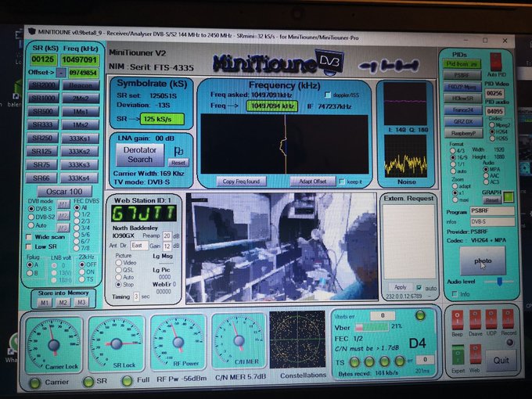Flip the red Auto PID switch
The height and width of the screenshot is (399, 532).
(x=496, y=62)
